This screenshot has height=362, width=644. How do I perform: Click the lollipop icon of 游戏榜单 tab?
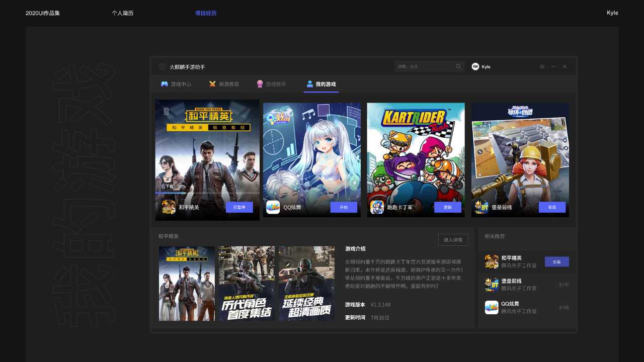pyautogui.click(x=260, y=84)
